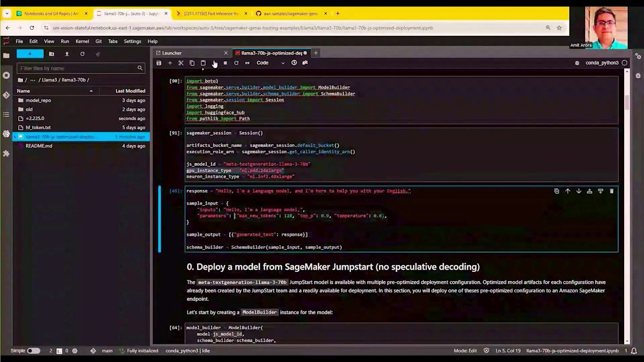
Task: Click the main branch in status bar
Action: [107, 351]
